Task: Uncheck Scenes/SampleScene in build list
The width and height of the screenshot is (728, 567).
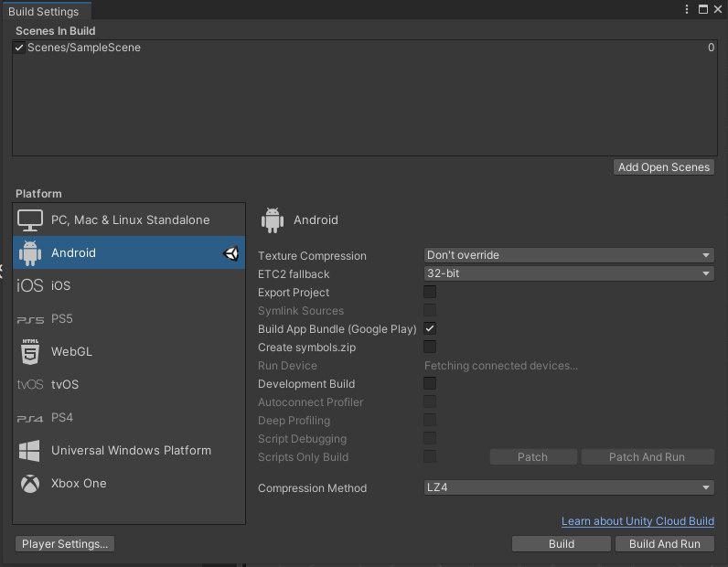Action: (19, 48)
